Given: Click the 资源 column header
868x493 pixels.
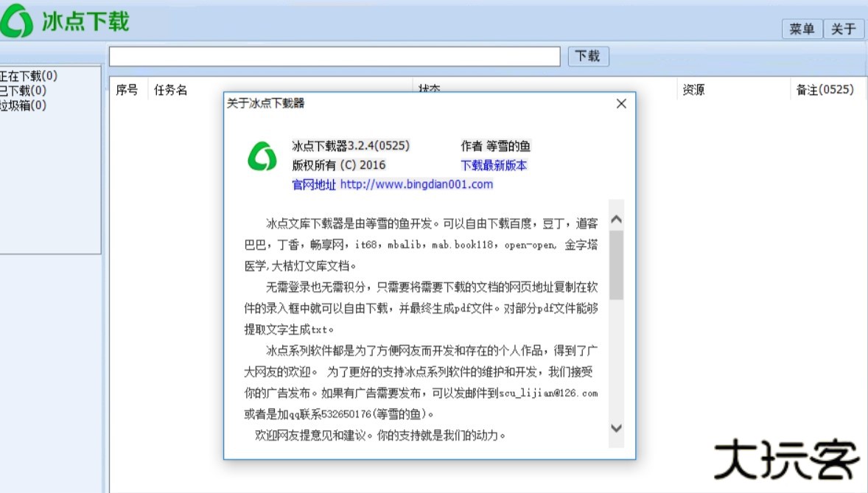Looking at the screenshot, I should click(x=693, y=90).
